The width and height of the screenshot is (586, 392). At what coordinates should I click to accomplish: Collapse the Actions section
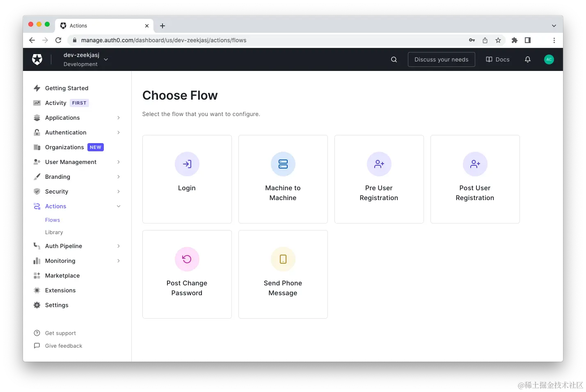point(118,206)
